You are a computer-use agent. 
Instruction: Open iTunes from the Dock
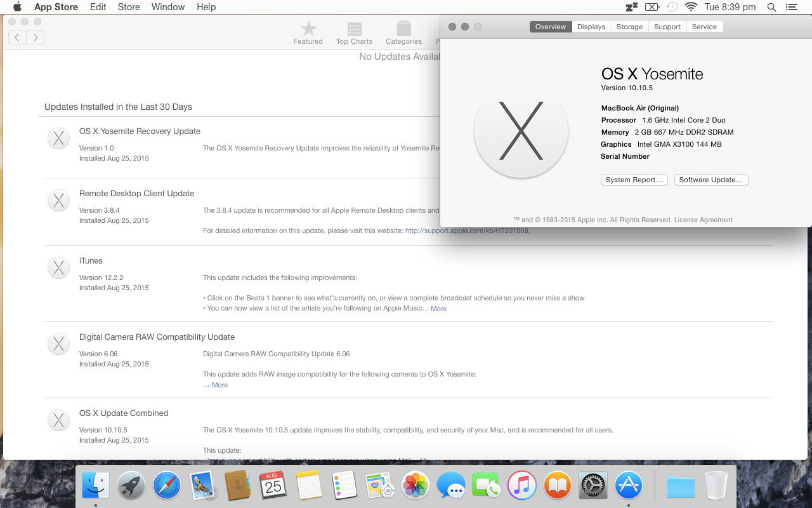pyautogui.click(x=522, y=486)
